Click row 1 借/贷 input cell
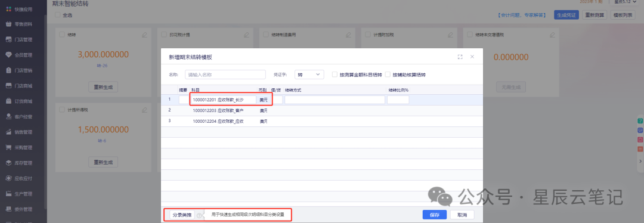This screenshot has width=644, height=223. [277, 100]
